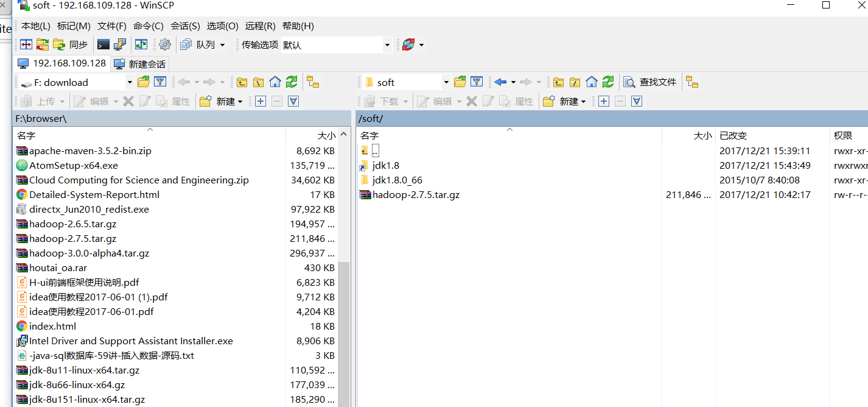Select hadoop-2.6.5.tar.gz in local panel
The height and width of the screenshot is (407, 868).
[x=66, y=224]
